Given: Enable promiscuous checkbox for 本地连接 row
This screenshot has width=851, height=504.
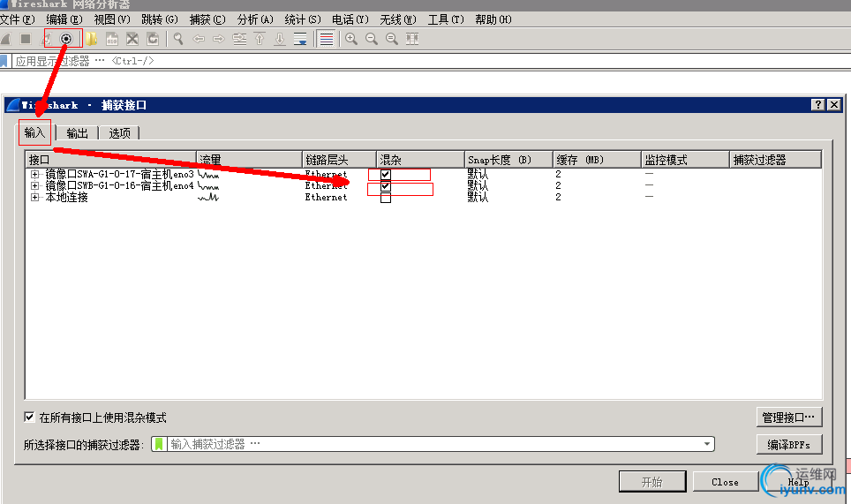Looking at the screenshot, I should (x=386, y=198).
